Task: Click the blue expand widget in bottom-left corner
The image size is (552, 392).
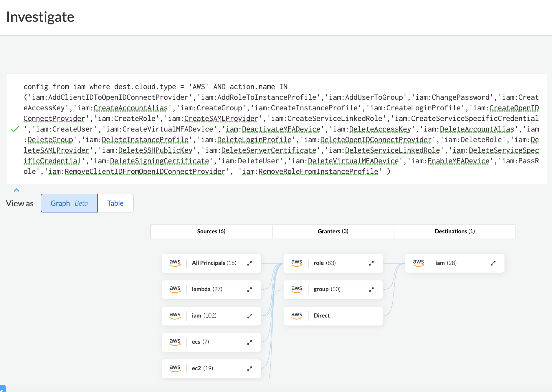Action: click(2, 389)
